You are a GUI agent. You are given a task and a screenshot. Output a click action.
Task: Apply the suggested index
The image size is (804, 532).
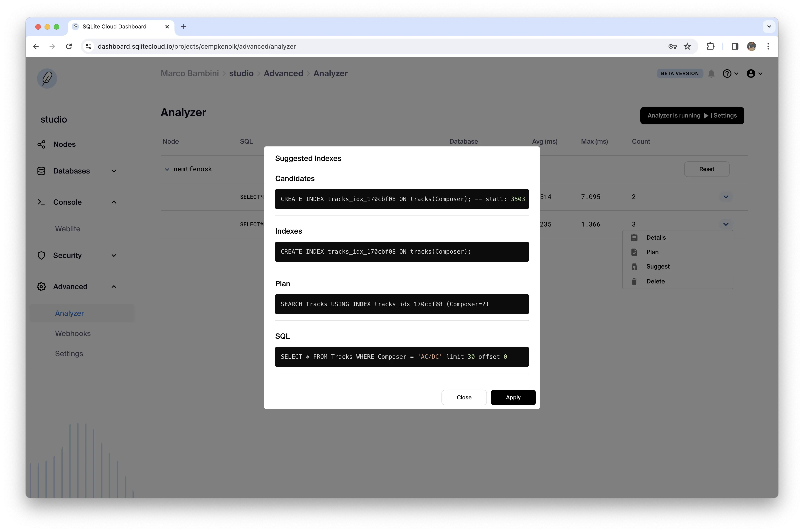point(513,397)
